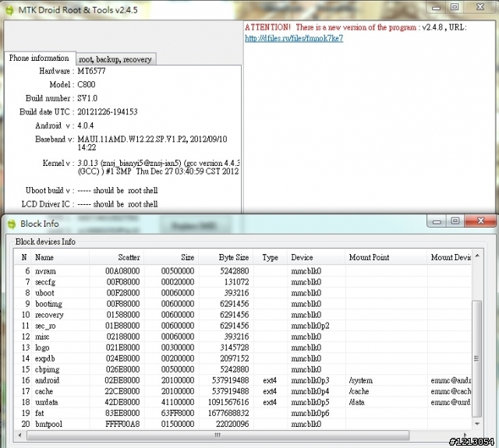Click the C800 model value
499x448 pixels.
coord(87,85)
